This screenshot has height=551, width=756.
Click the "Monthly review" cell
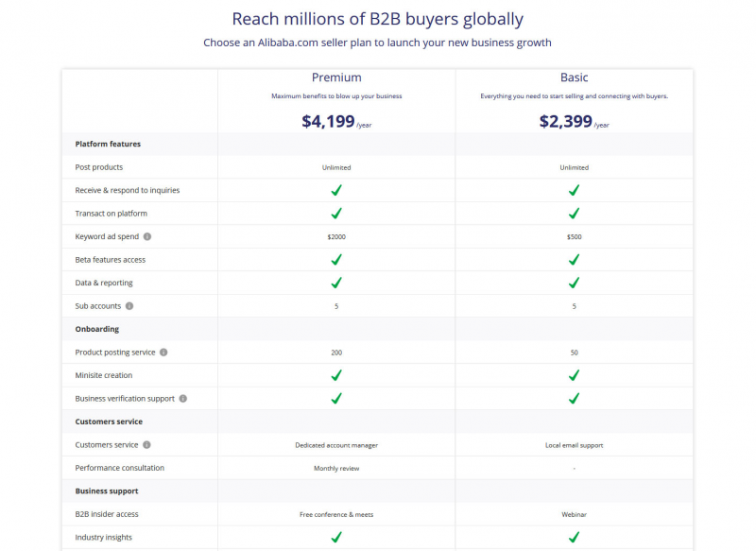tap(336, 469)
